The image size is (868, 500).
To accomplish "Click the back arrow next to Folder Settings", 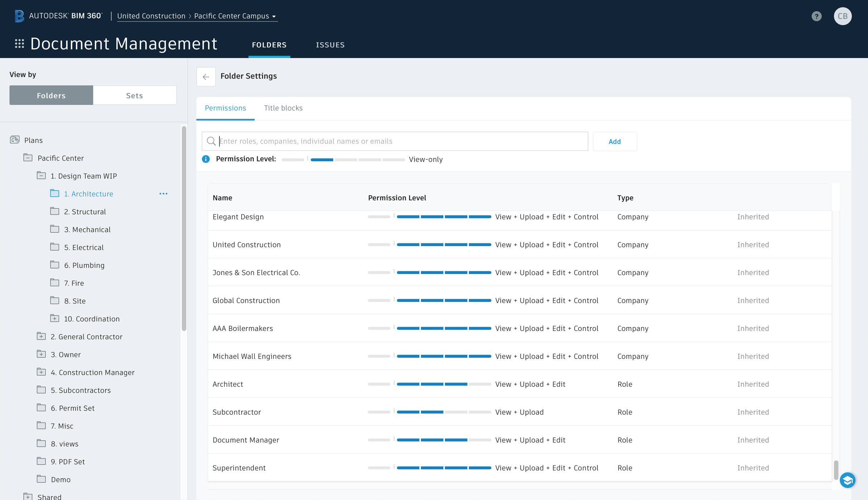I will point(206,76).
